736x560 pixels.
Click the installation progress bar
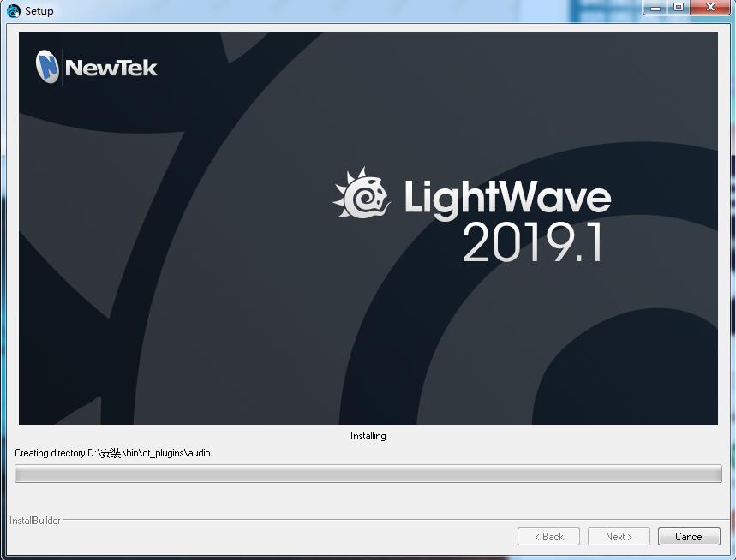(368, 472)
